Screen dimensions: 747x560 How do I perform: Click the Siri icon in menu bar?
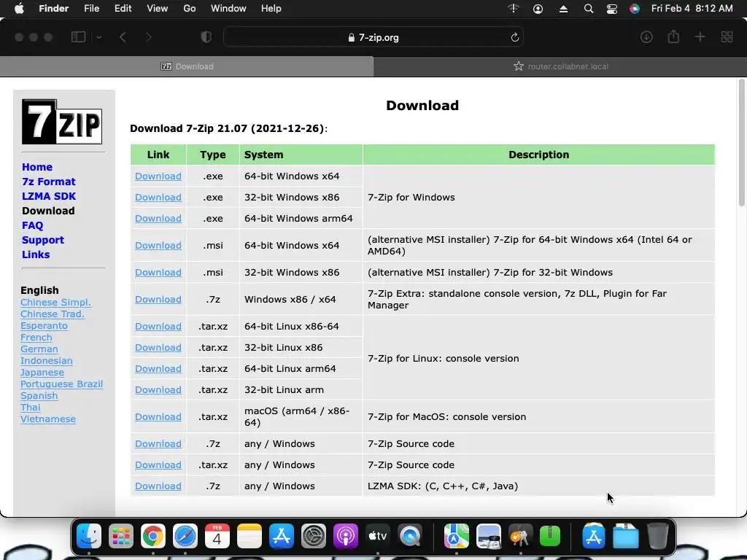pyautogui.click(x=635, y=9)
